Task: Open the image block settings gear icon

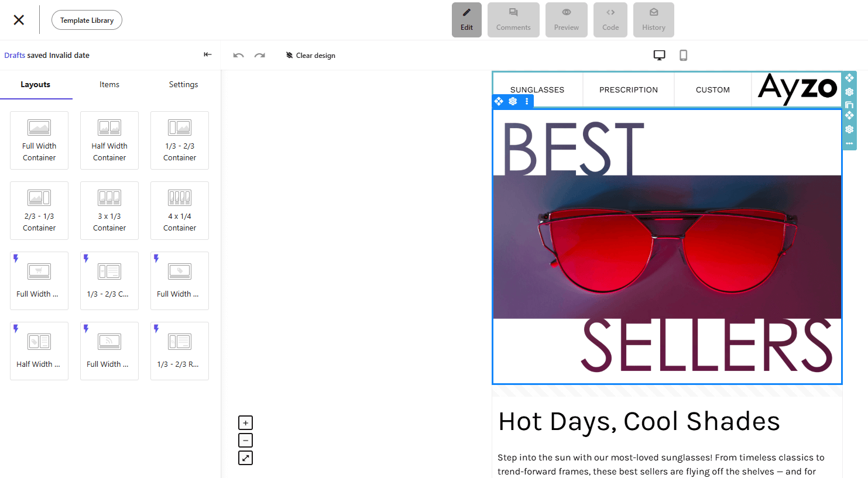Action: [x=513, y=101]
